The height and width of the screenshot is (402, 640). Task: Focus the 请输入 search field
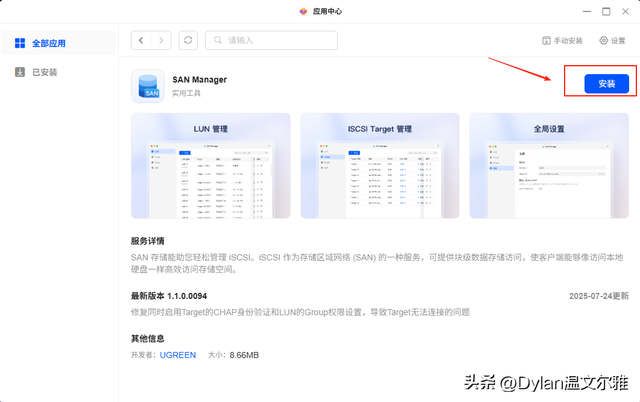pos(271,40)
